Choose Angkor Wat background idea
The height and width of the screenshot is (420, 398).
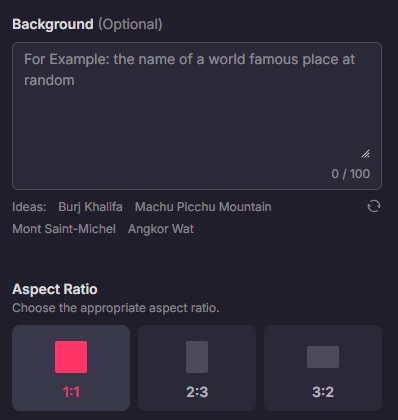pyautogui.click(x=161, y=229)
